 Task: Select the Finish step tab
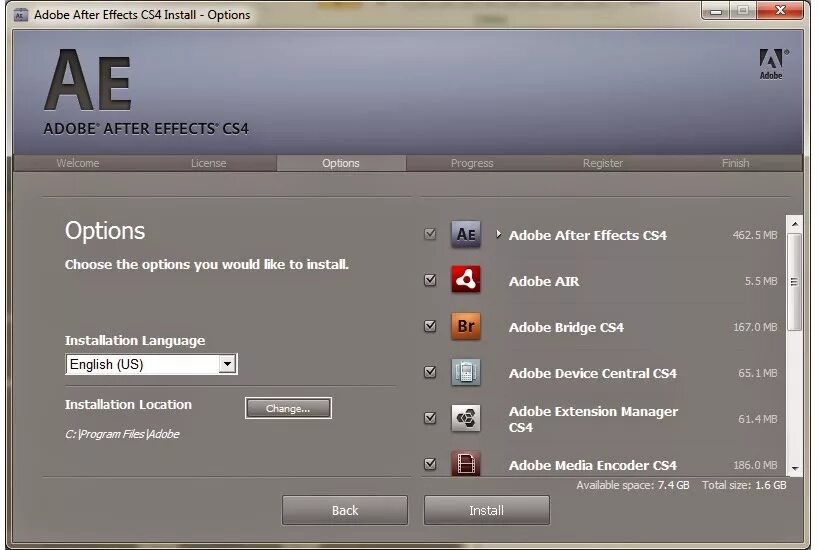(735, 163)
